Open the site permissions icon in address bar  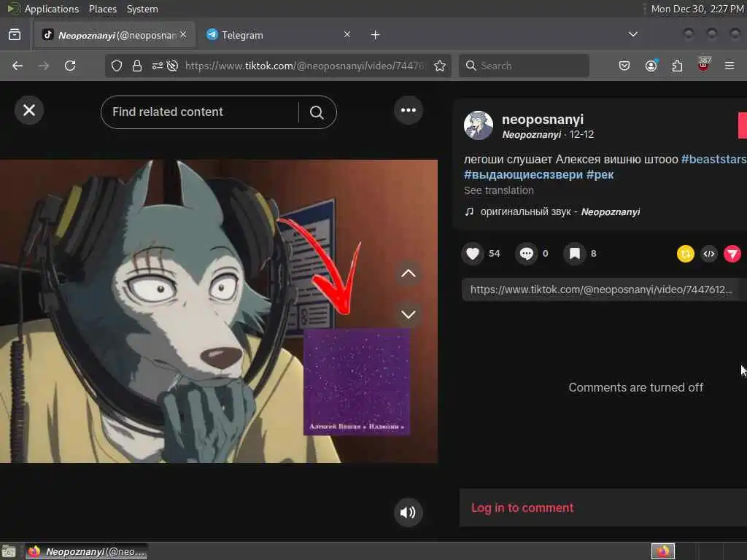click(158, 66)
